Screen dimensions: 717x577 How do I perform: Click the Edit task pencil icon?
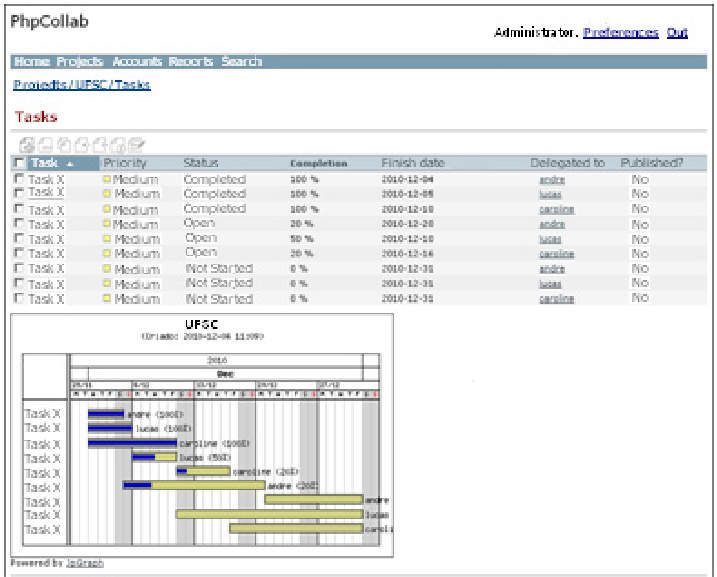tap(136, 146)
